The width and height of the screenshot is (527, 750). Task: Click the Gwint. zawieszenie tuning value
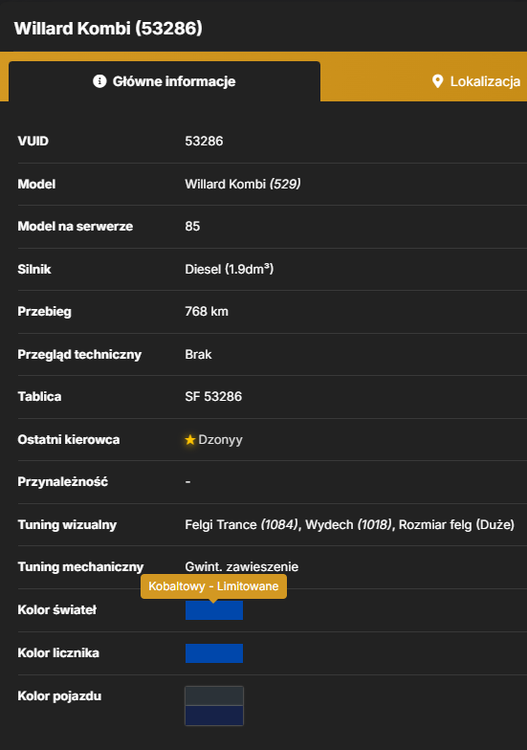pyautogui.click(x=242, y=567)
